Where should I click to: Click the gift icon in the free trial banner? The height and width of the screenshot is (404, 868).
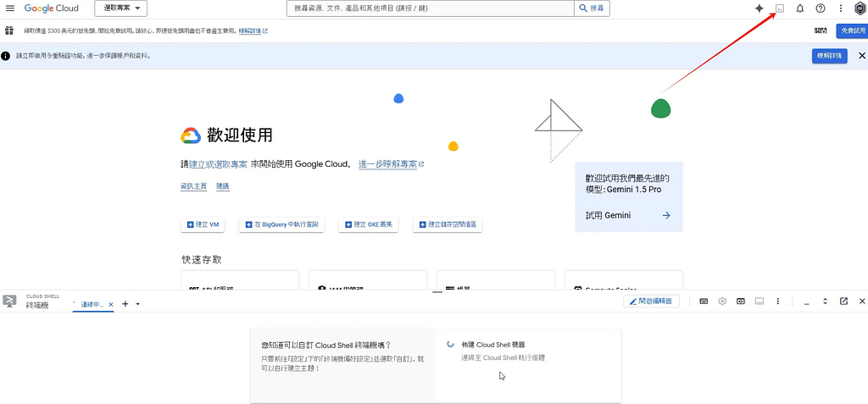pos(8,30)
